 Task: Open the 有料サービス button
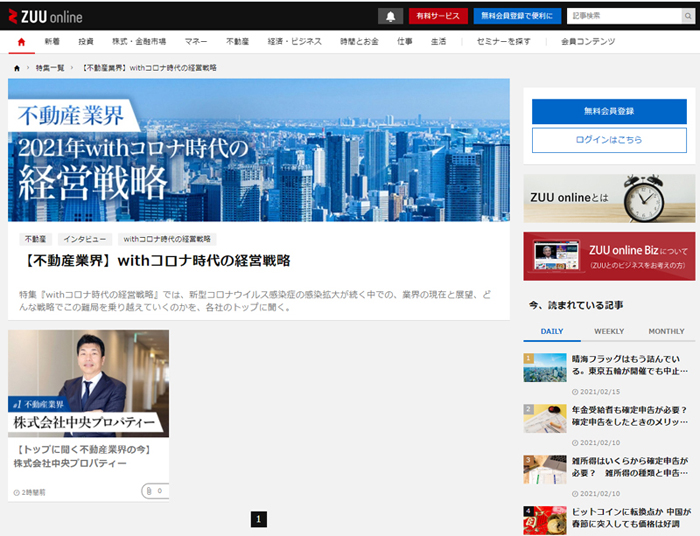(438, 16)
